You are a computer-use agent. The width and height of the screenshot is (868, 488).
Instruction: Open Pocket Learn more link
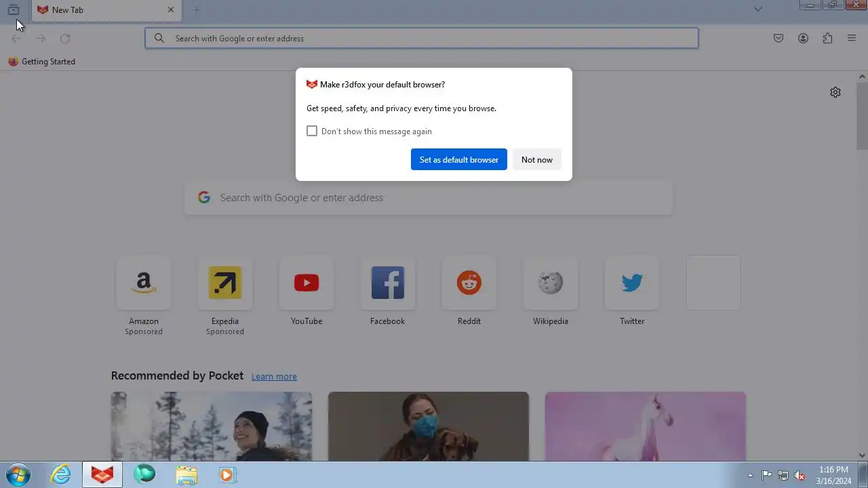tap(274, 376)
